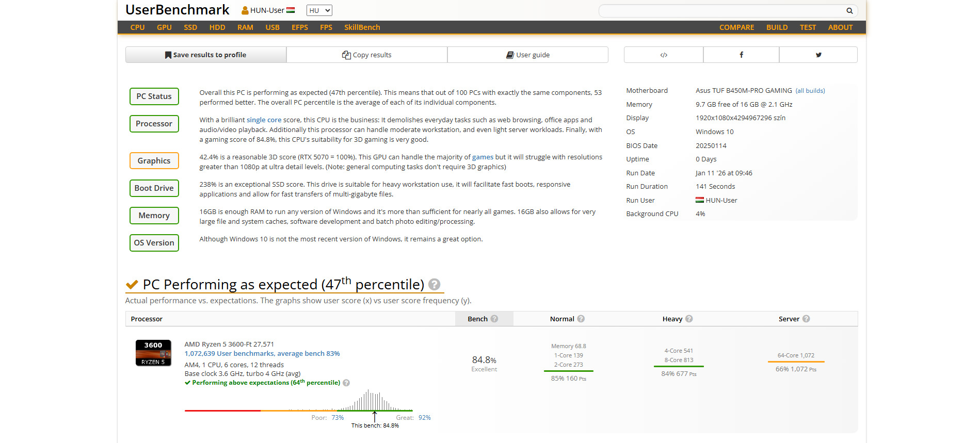The width and height of the screenshot is (980, 443).
Task: Click Save results to profile
Action: click(206, 55)
